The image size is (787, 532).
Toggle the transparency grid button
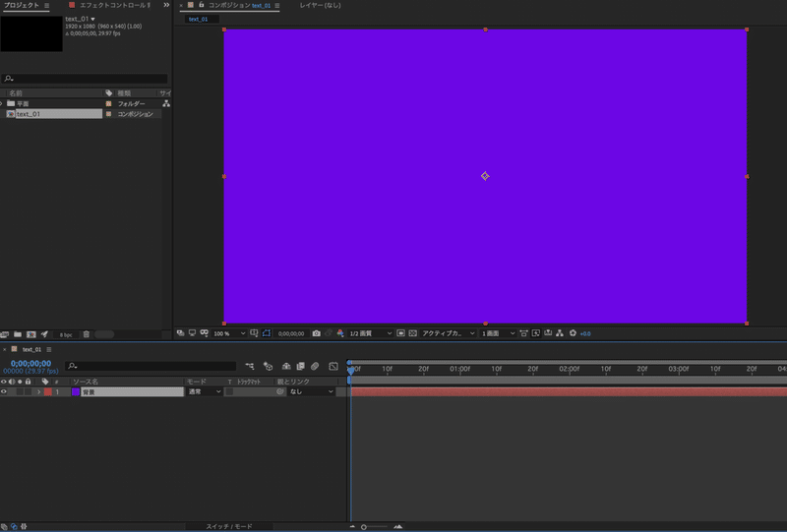tap(413, 333)
